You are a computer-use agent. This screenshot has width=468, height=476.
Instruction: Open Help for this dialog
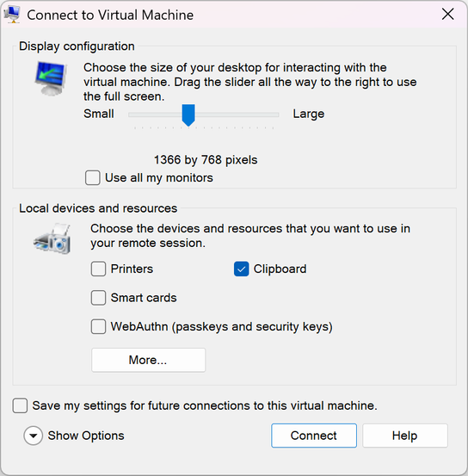pyautogui.click(x=405, y=436)
